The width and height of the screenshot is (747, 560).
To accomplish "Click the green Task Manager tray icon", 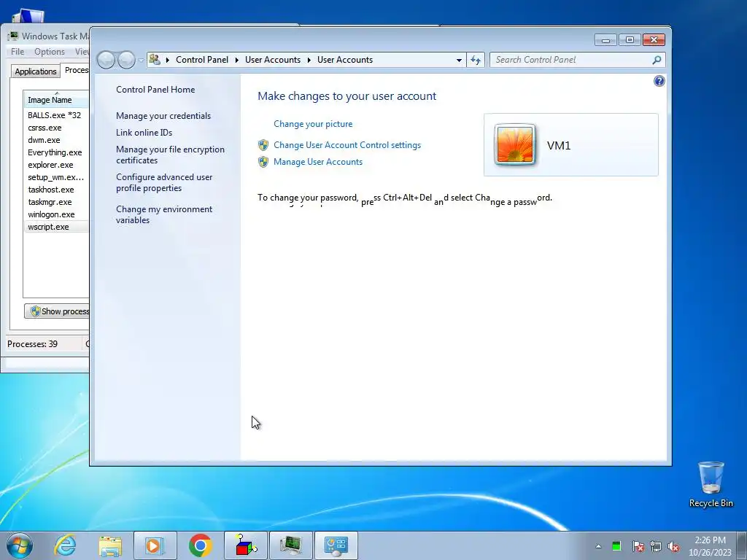I will click(x=616, y=546).
